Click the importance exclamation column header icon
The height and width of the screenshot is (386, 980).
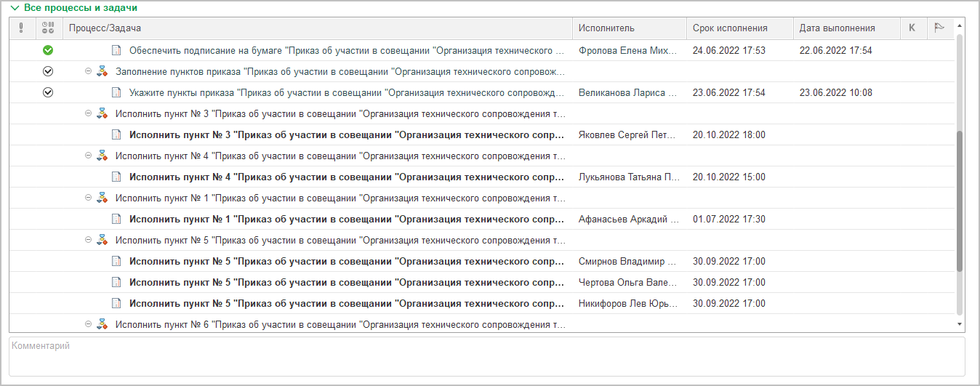pyautogui.click(x=22, y=28)
